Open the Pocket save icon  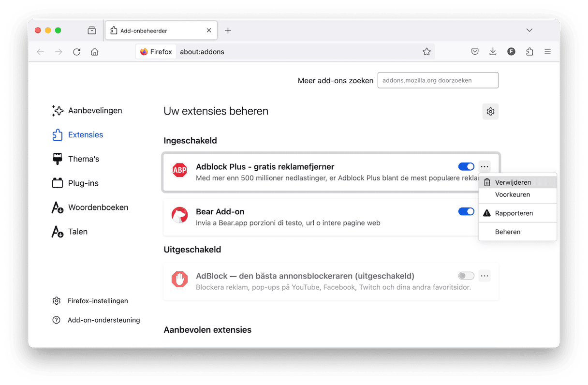tap(475, 52)
